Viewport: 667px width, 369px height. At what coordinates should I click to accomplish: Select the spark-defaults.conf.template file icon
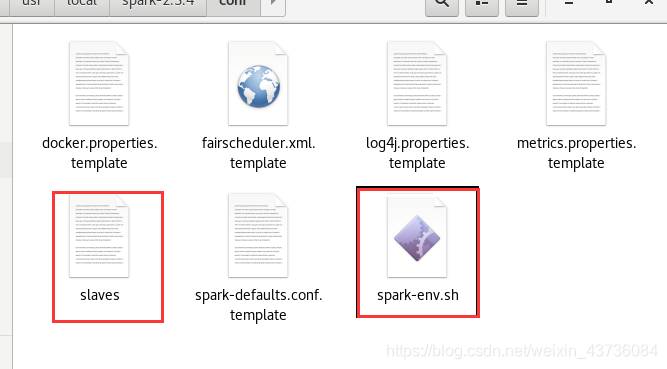pos(258,235)
